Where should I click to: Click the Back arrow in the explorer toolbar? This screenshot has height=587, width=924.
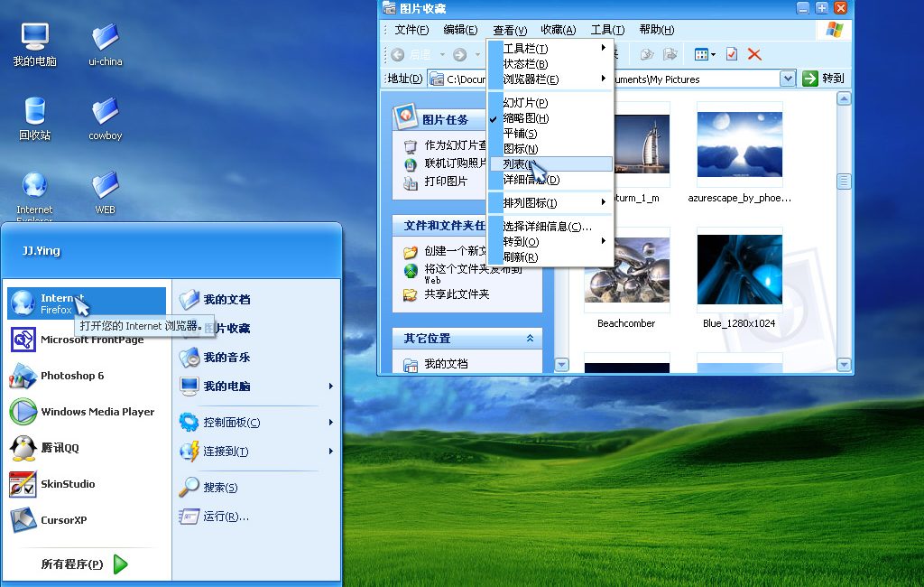coord(398,55)
